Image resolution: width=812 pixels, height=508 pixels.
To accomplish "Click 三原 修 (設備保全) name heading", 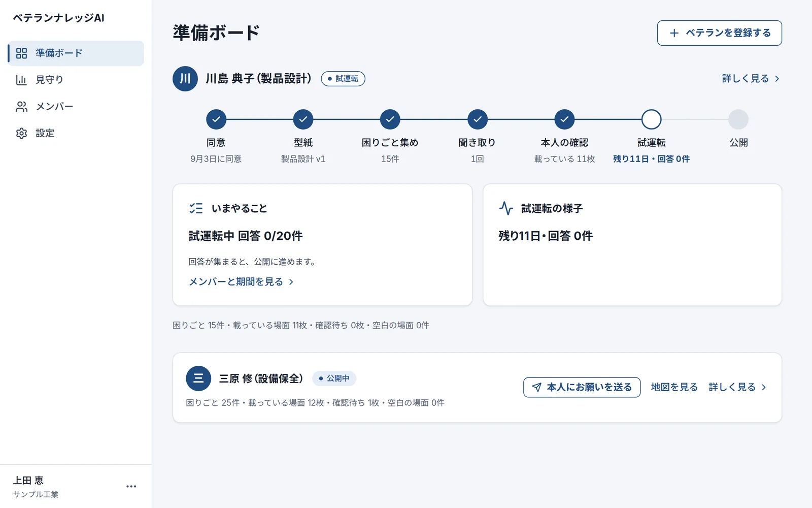I will 261,378.
